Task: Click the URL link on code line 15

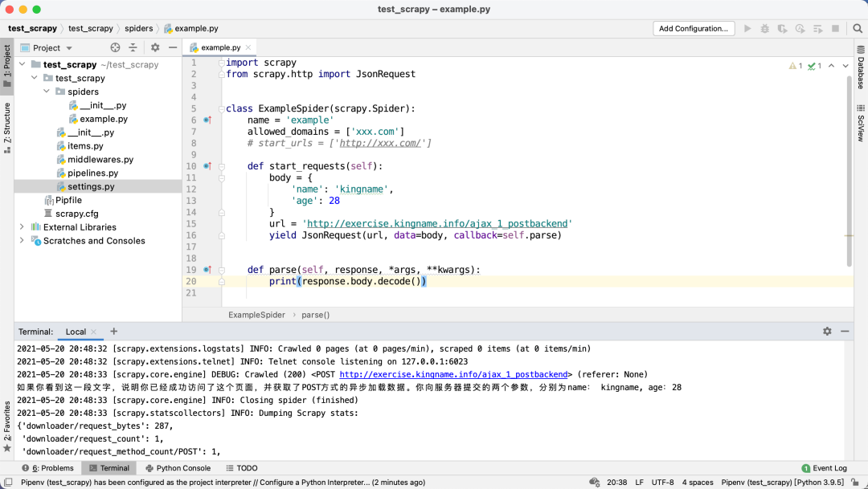Action: tap(436, 223)
